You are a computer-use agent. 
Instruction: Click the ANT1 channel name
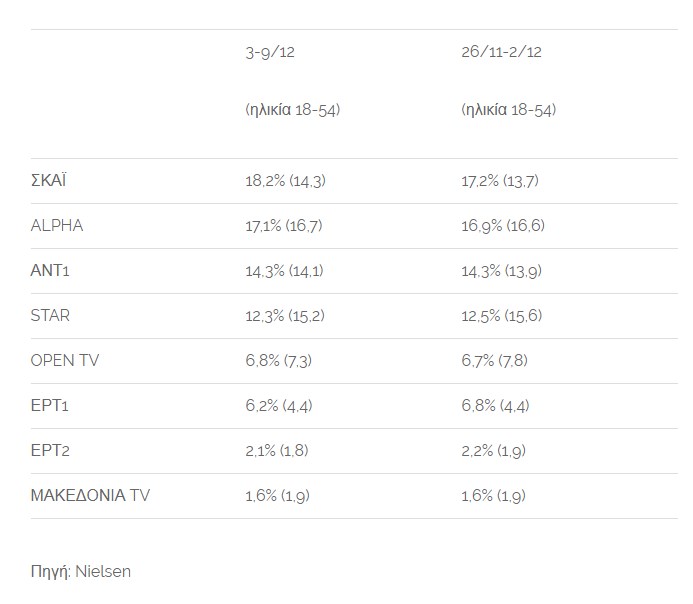pos(50,270)
